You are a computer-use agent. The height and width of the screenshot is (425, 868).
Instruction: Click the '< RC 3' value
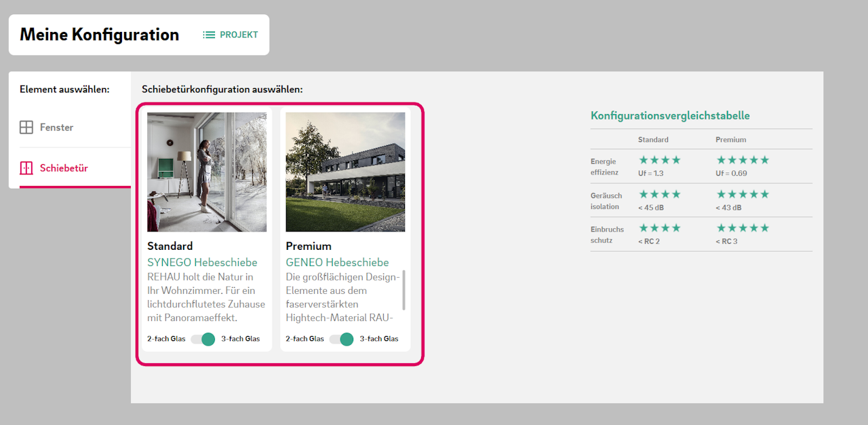tap(727, 242)
